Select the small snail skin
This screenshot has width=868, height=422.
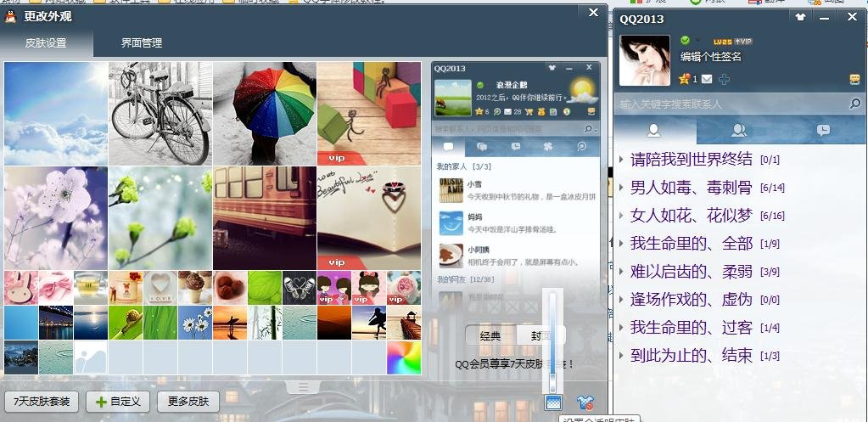pos(126,323)
